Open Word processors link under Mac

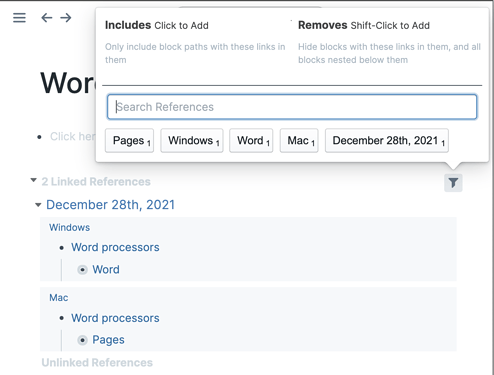pos(115,318)
